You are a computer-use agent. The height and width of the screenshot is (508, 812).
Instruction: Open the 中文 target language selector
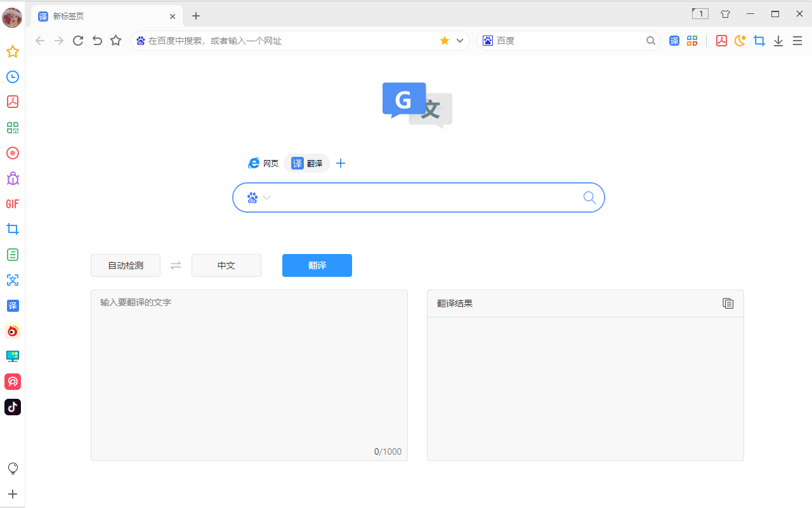pyautogui.click(x=226, y=265)
